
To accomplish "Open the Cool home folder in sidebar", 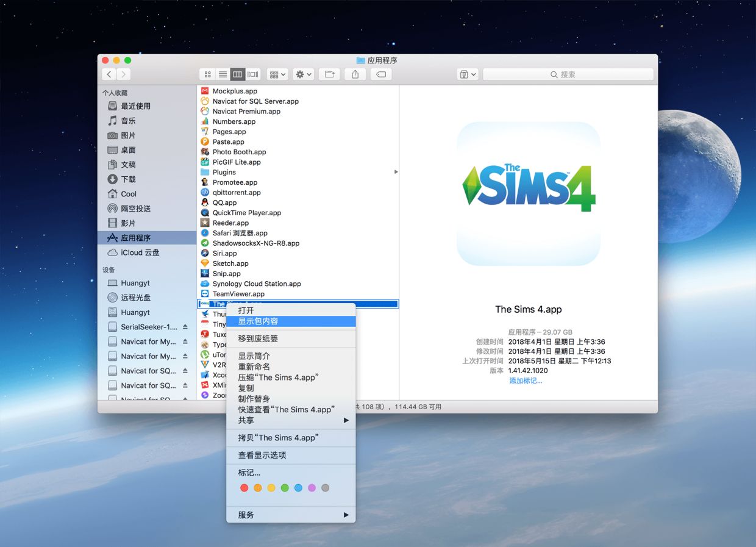I will [x=146, y=194].
